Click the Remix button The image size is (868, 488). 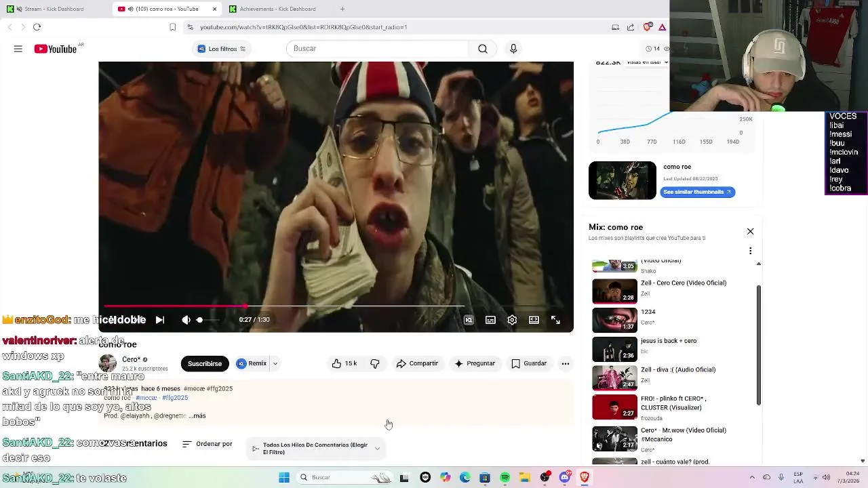pos(252,363)
